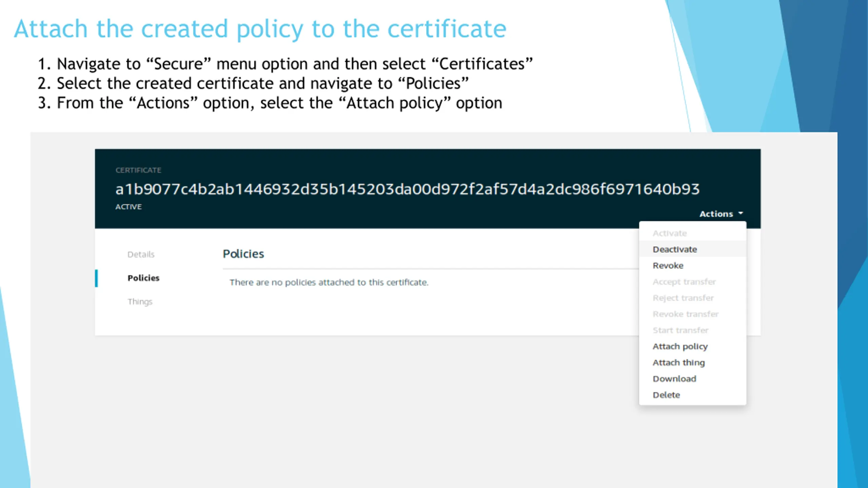Select step 2 text about navigating to Policies
The width and height of the screenshot is (868, 488).
point(253,84)
